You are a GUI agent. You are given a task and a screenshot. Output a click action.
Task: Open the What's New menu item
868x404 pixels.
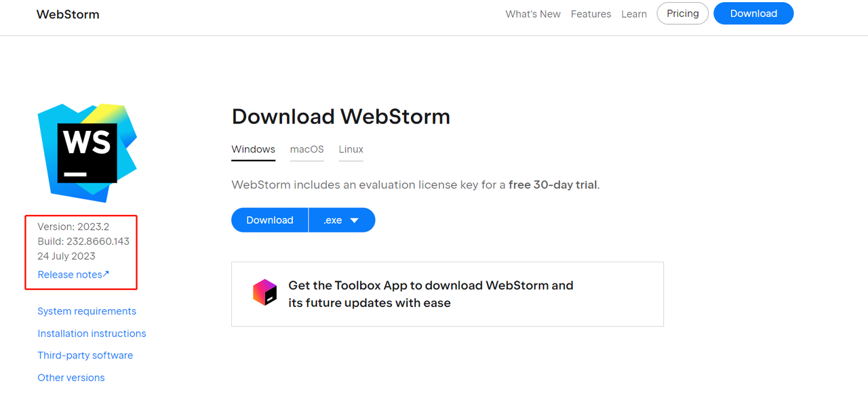pyautogui.click(x=533, y=14)
